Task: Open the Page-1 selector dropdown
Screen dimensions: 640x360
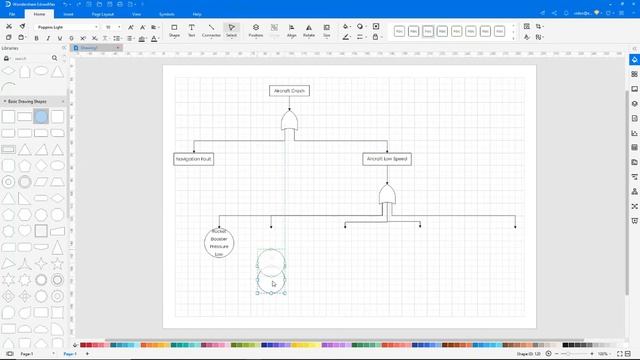Action: [53, 354]
